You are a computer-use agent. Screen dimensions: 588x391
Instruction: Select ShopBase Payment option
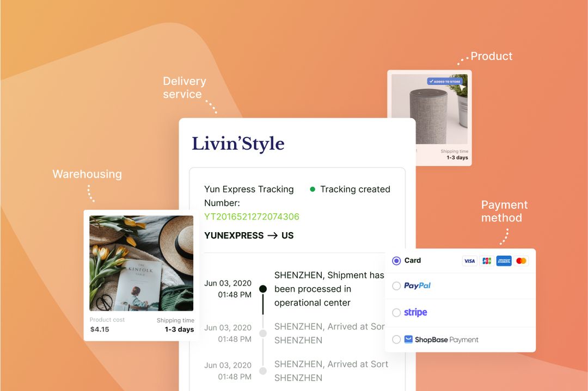point(396,339)
